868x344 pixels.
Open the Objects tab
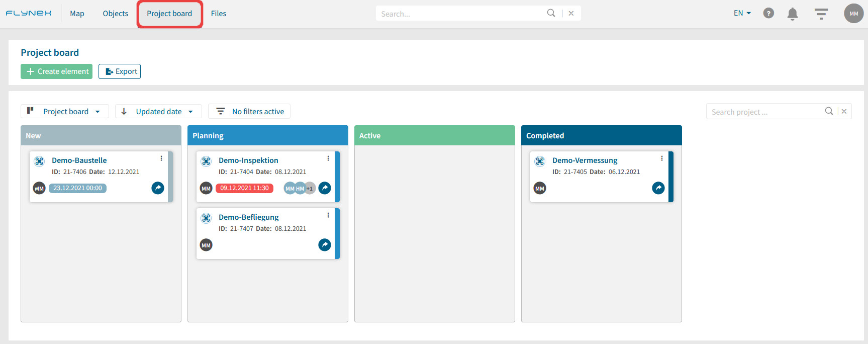pyautogui.click(x=116, y=14)
